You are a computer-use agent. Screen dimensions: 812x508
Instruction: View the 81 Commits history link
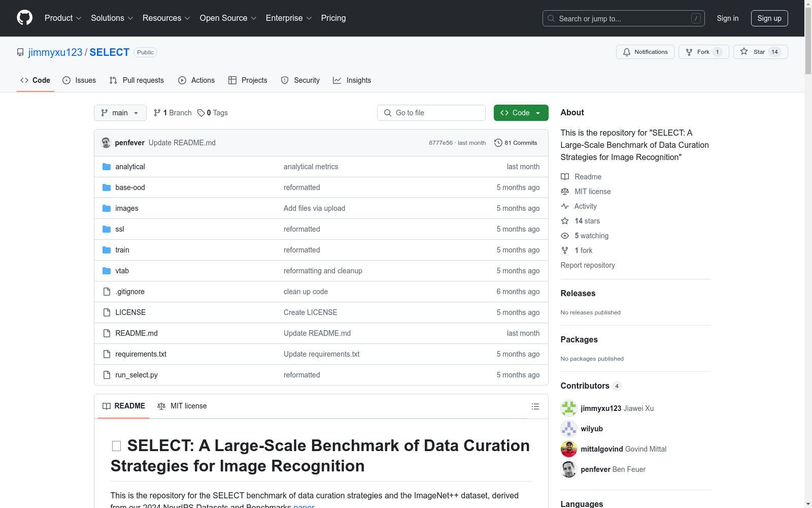point(516,143)
